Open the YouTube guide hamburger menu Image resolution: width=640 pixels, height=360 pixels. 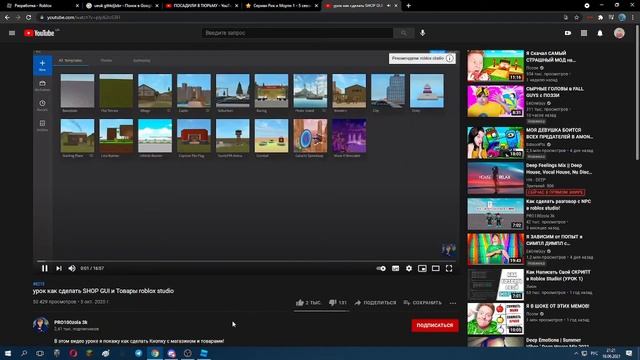click(x=12, y=33)
